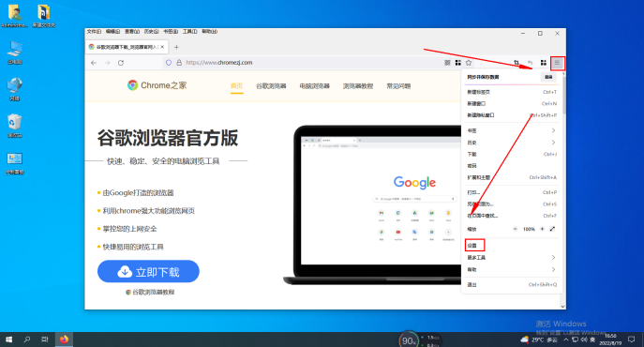Click the Firefox icon in the taskbar

(64, 339)
